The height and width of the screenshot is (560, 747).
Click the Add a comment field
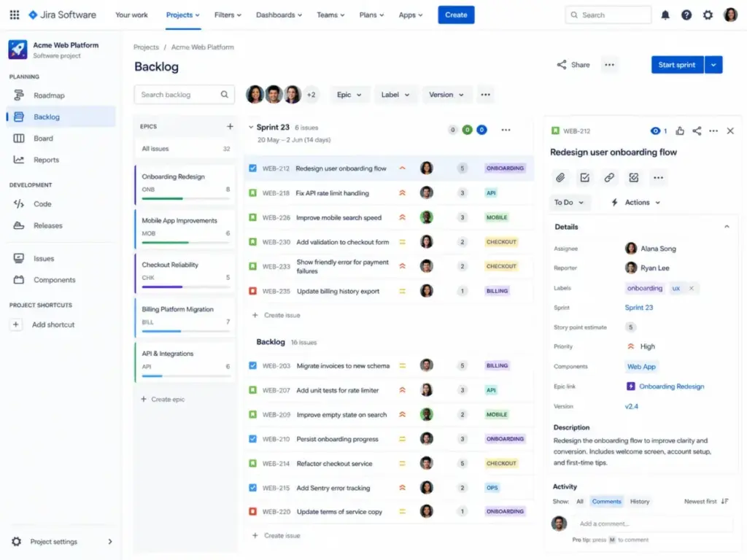pos(653,524)
